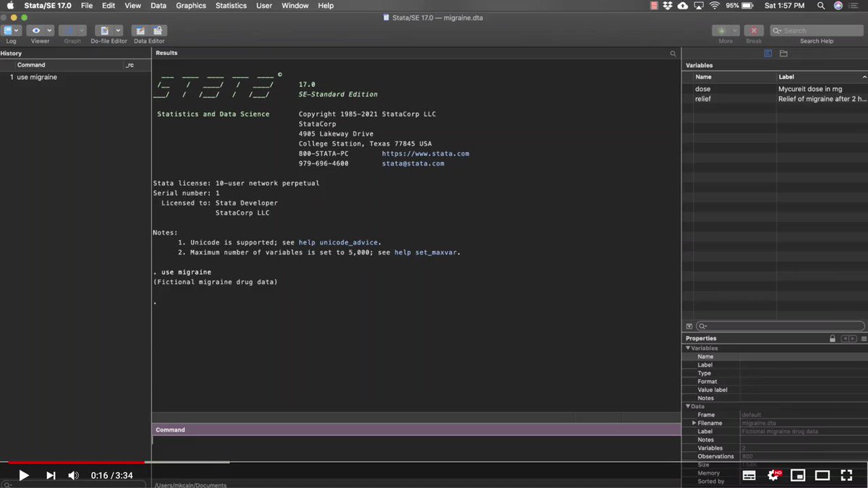Show the Variables list view icon

tap(768, 53)
